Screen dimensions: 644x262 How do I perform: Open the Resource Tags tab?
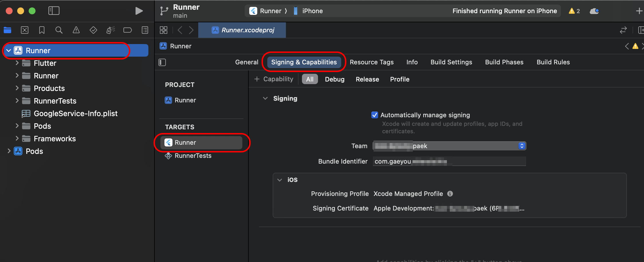click(x=372, y=62)
